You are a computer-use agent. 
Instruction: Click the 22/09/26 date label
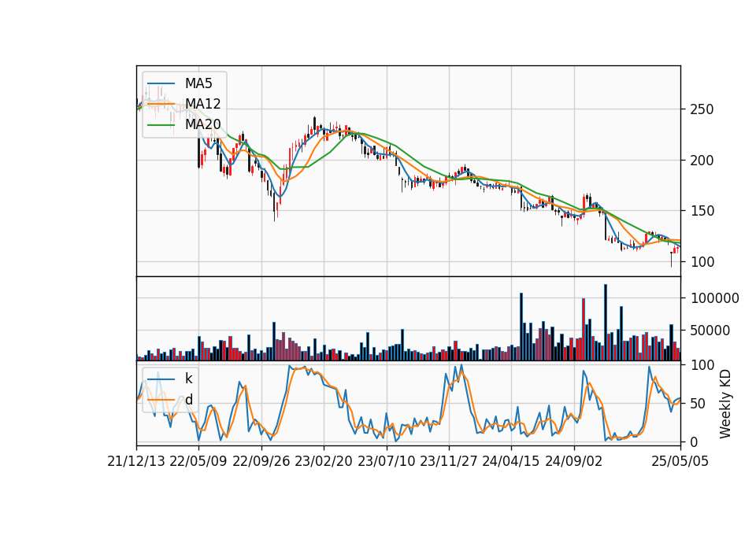[261, 461]
